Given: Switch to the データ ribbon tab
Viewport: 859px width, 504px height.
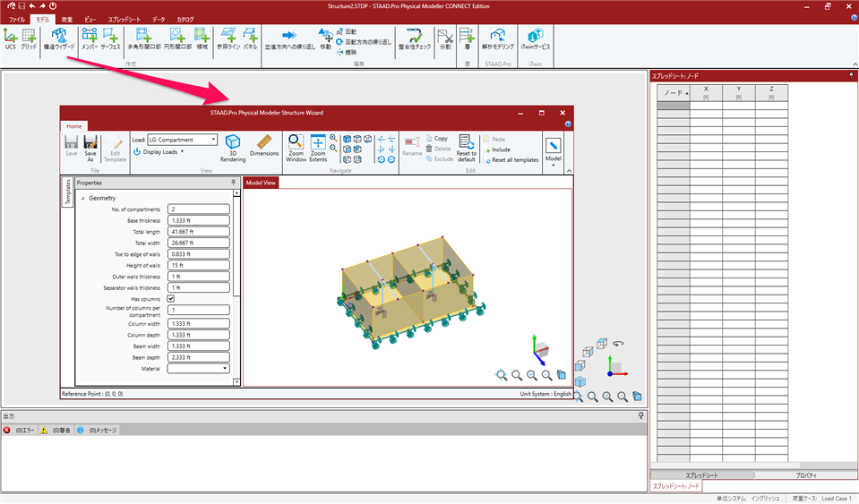Looking at the screenshot, I should point(159,19).
